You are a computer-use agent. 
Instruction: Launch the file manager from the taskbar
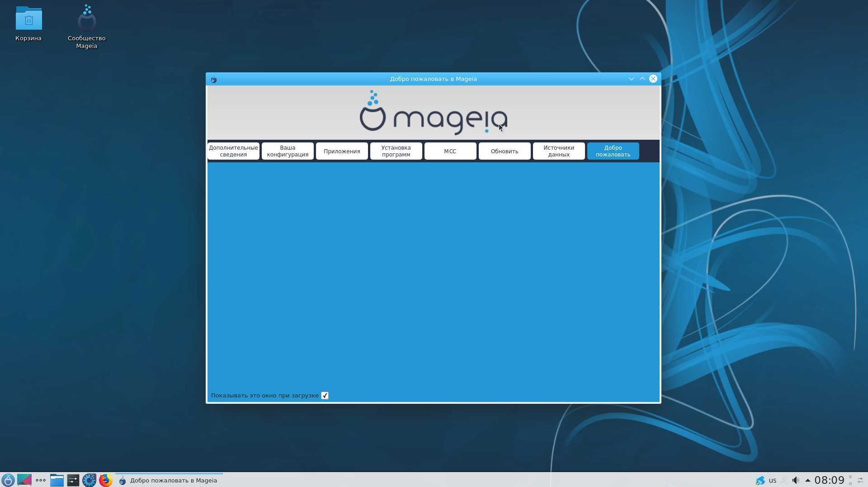[x=57, y=480]
